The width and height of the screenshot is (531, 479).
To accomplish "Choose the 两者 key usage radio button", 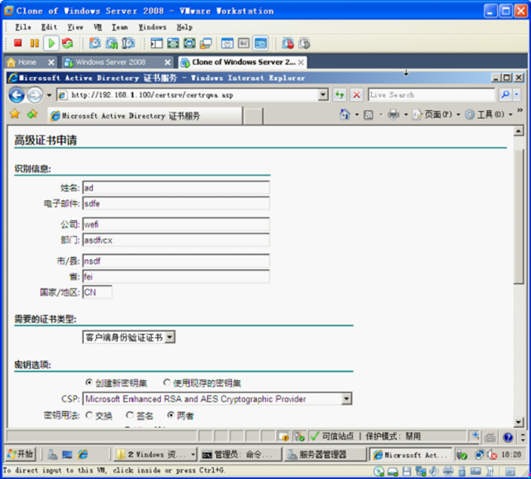I will [171, 415].
